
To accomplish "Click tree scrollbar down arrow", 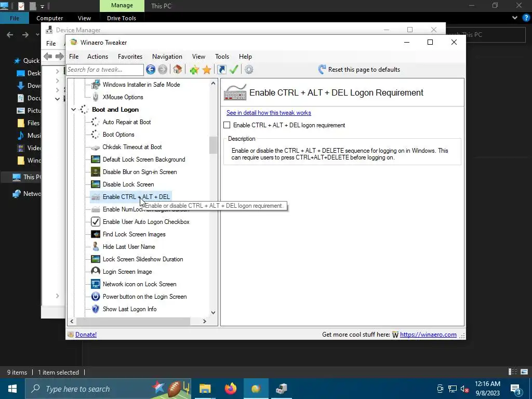I will click(213, 312).
